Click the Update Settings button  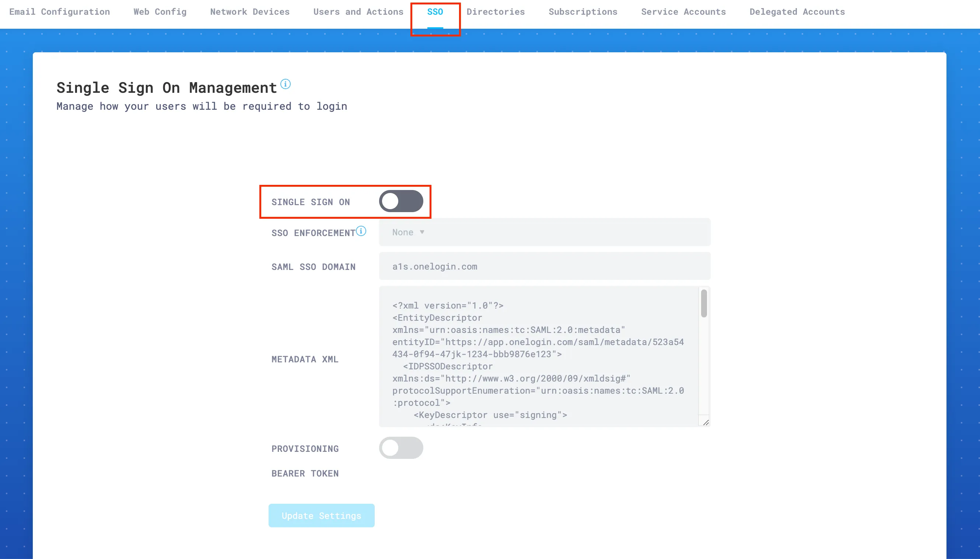pyautogui.click(x=321, y=515)
